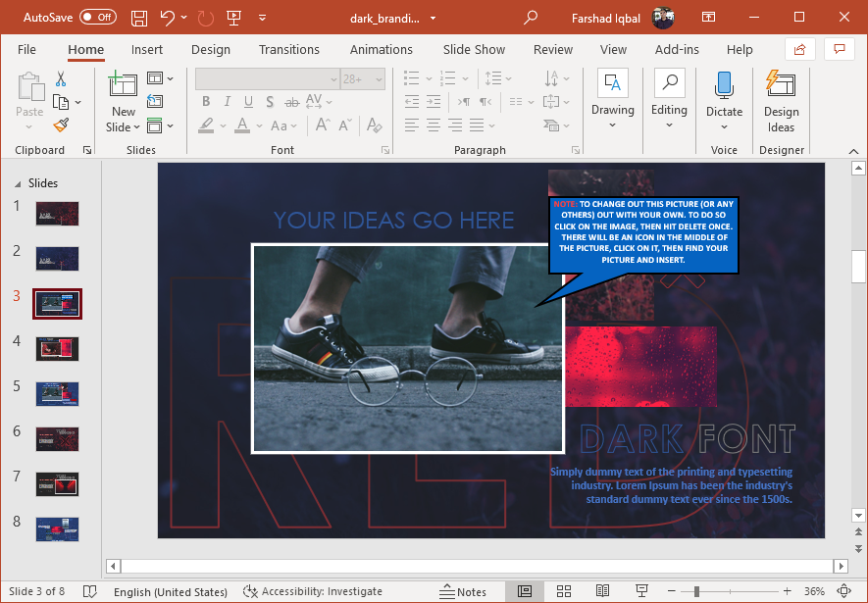Start Slide Show from status bar
The height and width of the screenshot is (603, 868).
pos(639,591)
